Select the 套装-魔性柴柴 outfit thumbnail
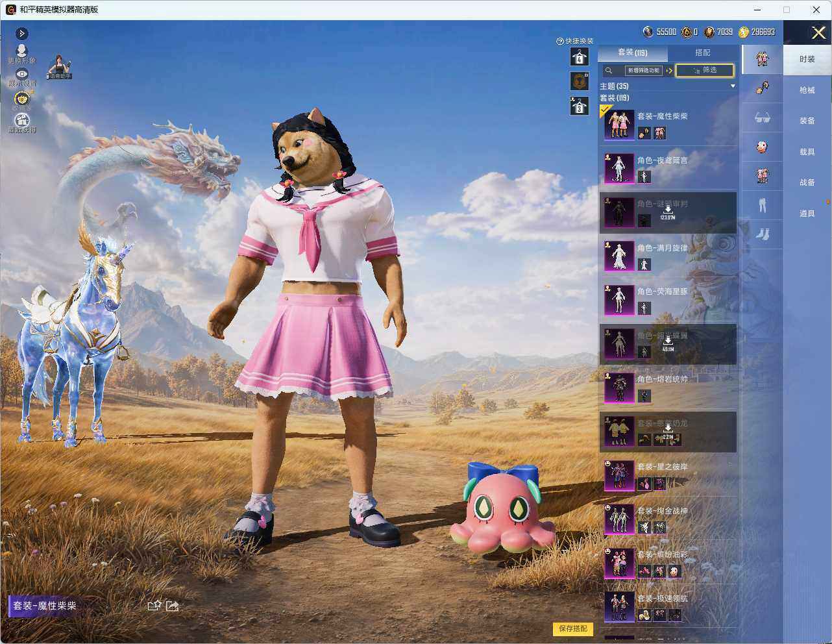 point(619,125)
